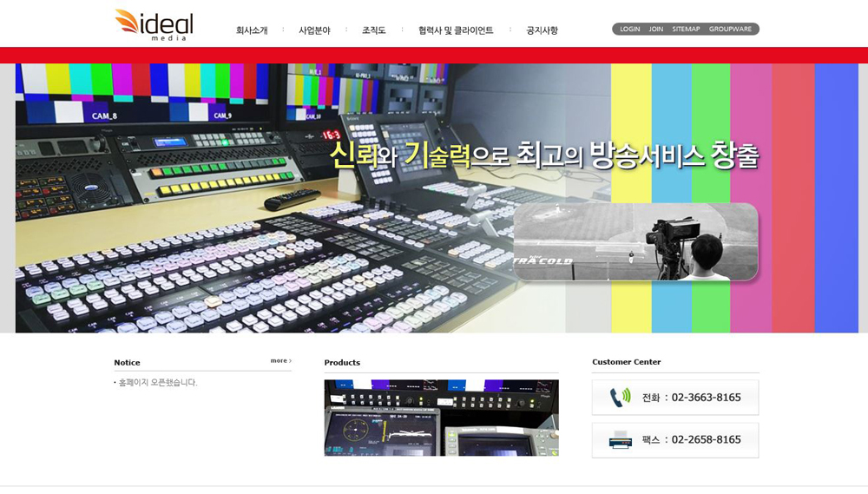Viewport: 868px width, 494px height.
Task: Click the Customer Center heading
Action: 627,362
